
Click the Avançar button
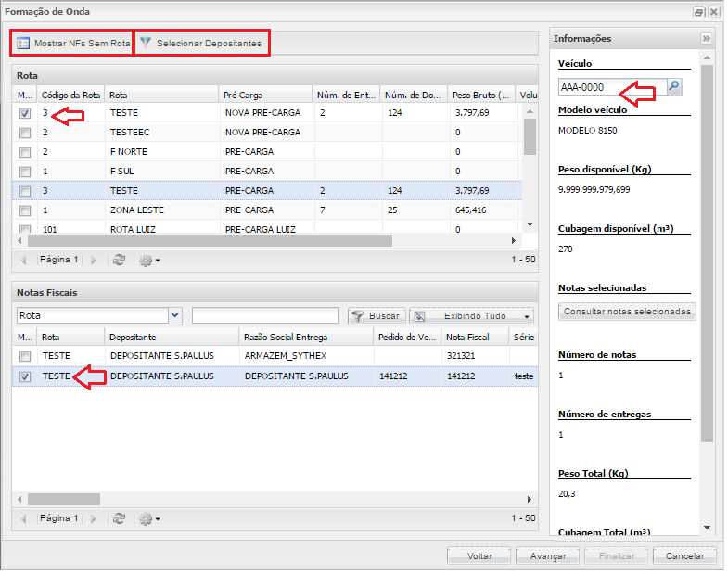point(548,555)
